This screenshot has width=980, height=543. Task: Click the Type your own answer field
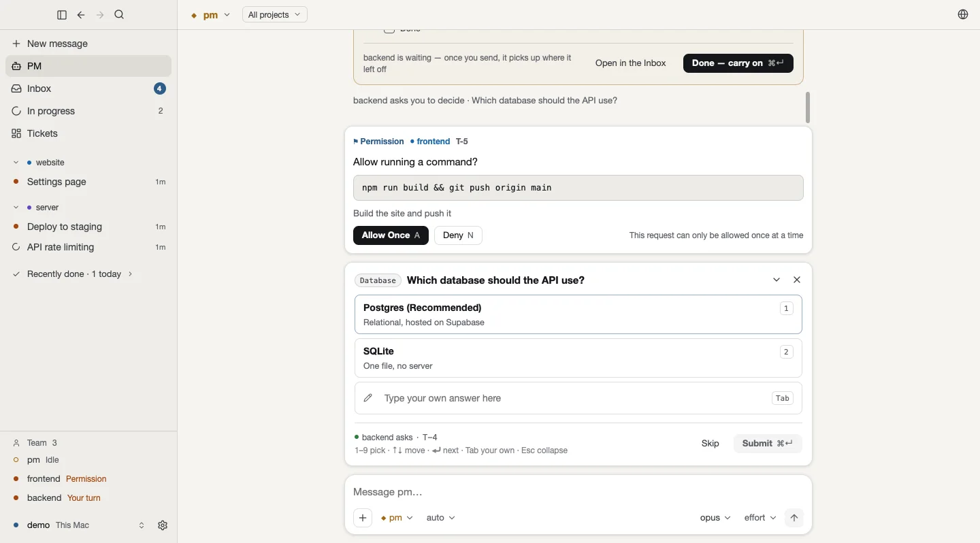tap(578, 399)
